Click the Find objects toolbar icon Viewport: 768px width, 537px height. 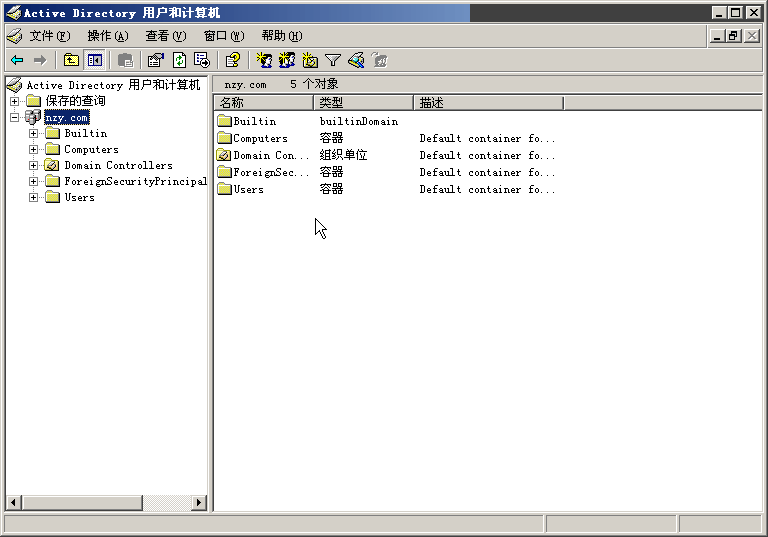click(356, 60)
